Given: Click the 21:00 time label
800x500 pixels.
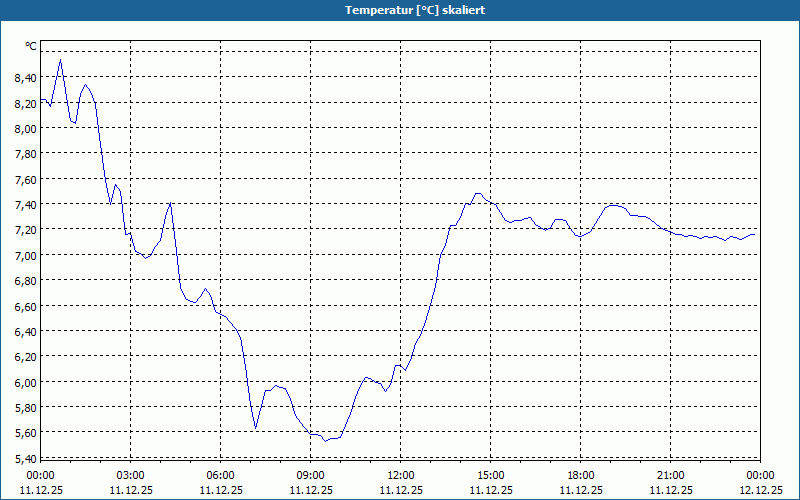Looking at the screenshot, I should pos(670,476).
